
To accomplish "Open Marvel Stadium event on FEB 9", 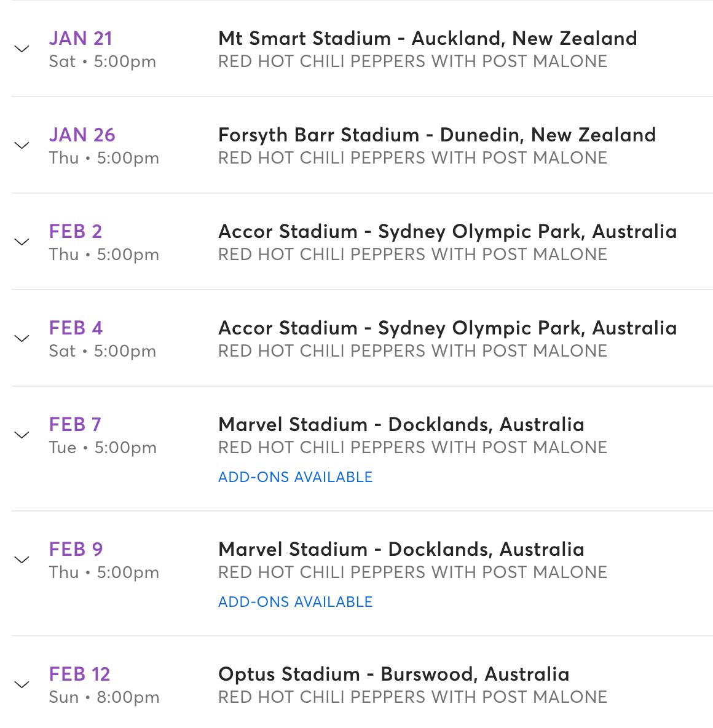I will 401,550.
